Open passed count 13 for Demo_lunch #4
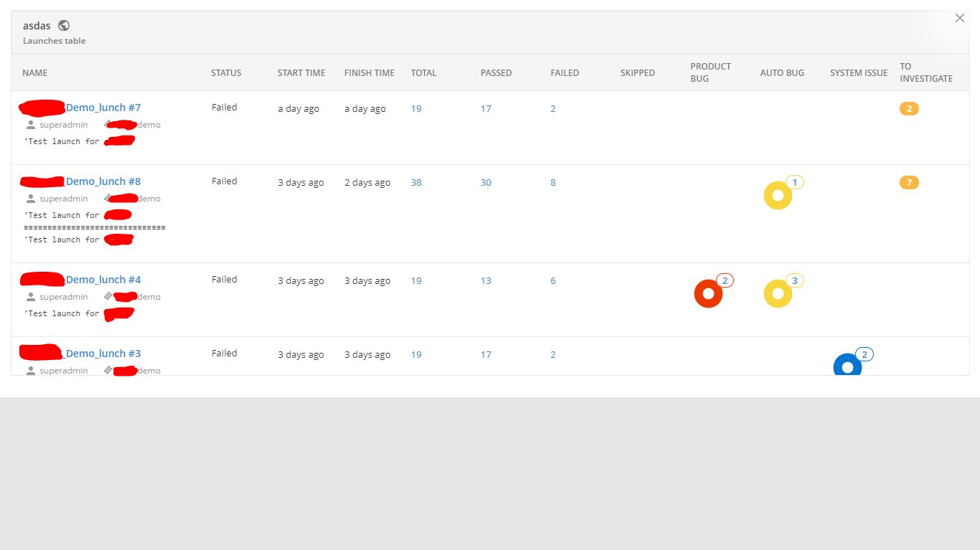The width and height of the screenshot is (980, 550). pos(486,281)
